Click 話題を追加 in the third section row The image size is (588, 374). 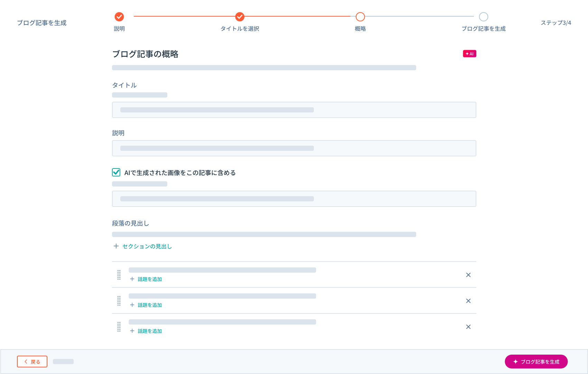click(150, 331)
